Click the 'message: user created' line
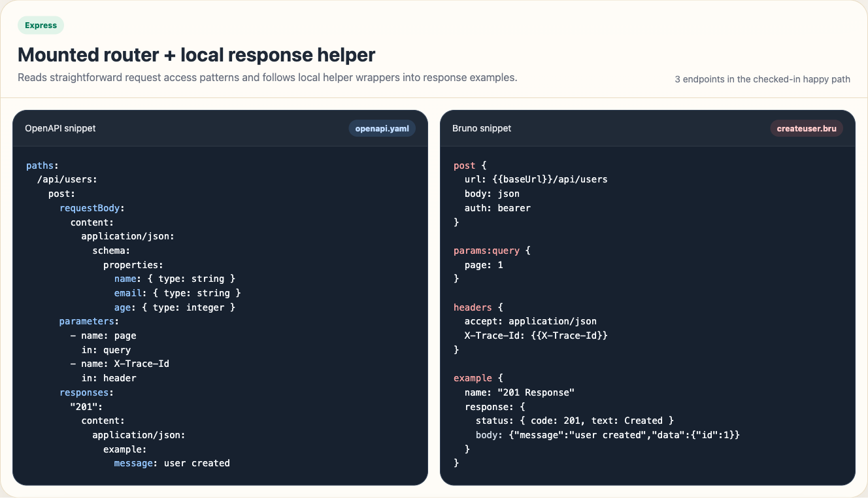The width and height of the screenshot is (868, 499). 172,463
